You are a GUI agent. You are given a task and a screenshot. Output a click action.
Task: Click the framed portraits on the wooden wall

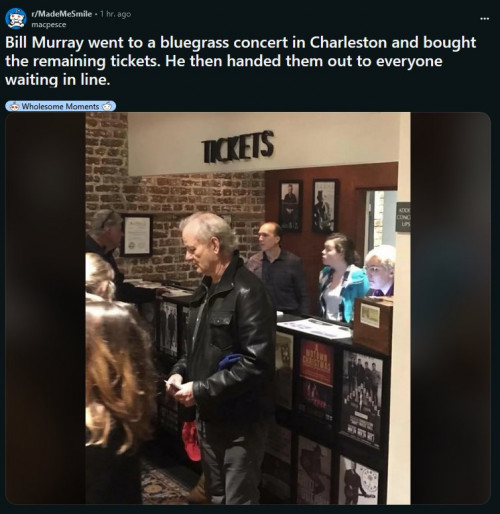[x=307, y=206]
